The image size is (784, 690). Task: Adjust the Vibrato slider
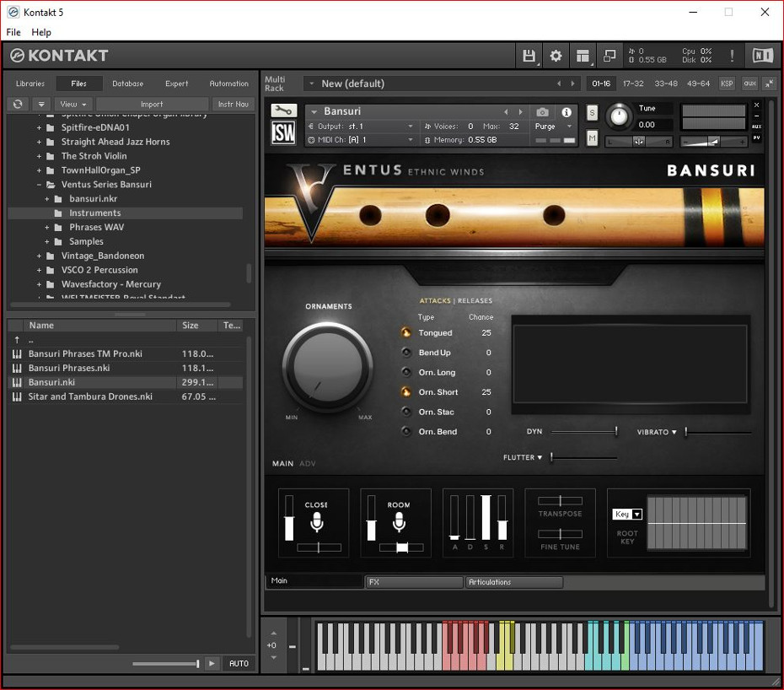coord(718,432)
